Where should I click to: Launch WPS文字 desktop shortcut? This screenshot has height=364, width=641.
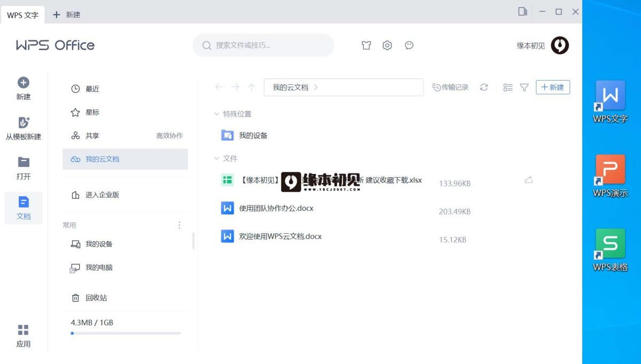pos(611,102)
